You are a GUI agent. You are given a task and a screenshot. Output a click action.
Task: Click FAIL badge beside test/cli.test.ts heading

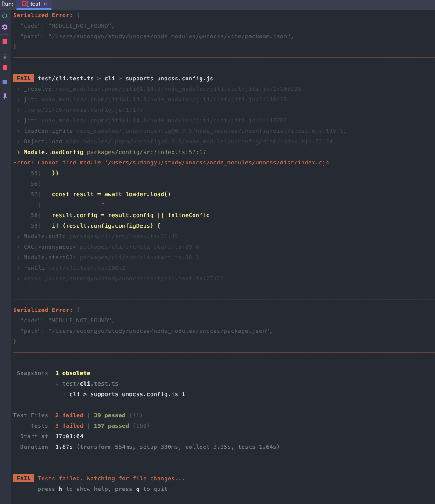click(24, 79)
